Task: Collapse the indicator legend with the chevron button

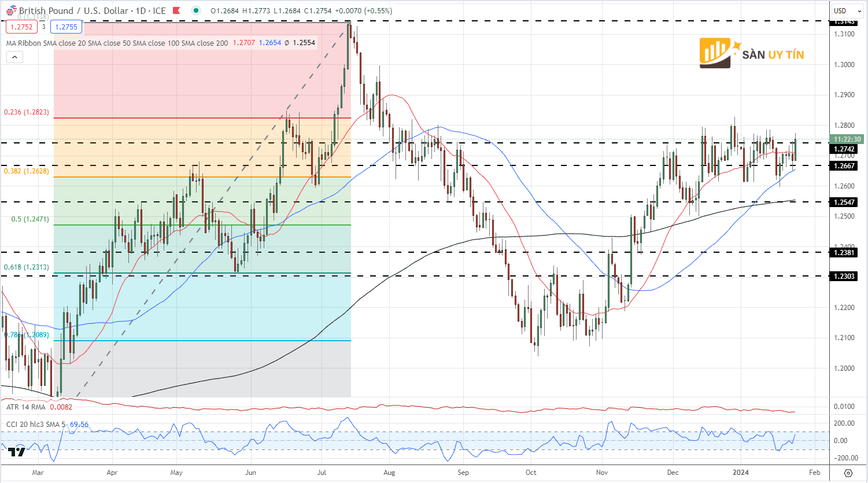Action: (x=14, y=57)
